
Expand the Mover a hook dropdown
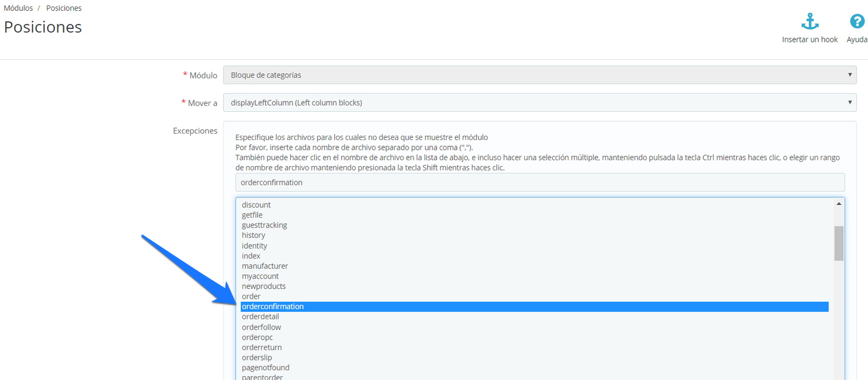[x=539, y=103]
